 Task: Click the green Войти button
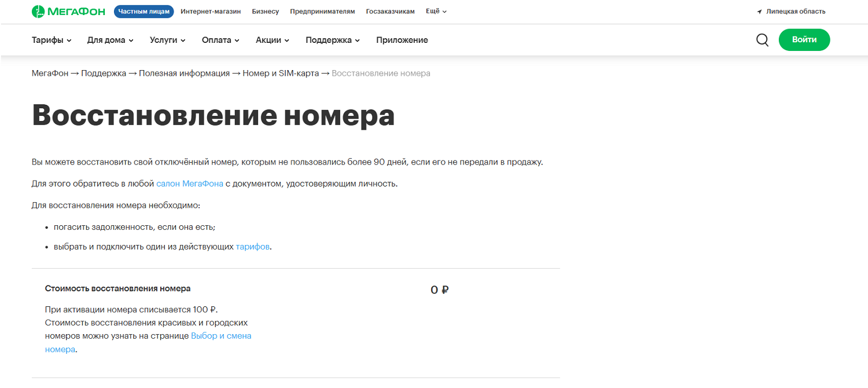tap(804, 40)
